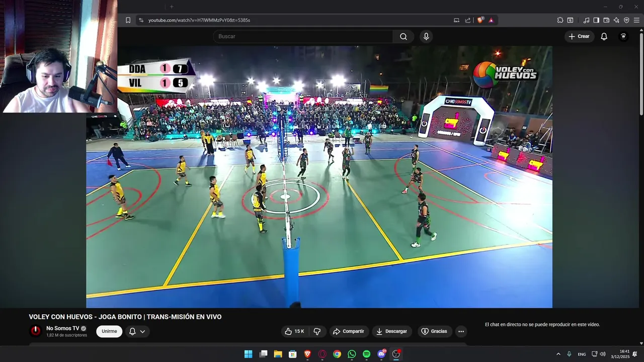The height and width of the screenshot is (362, 644).
Task: Open a new browser tab with plus
Action: tap(172, 7)
